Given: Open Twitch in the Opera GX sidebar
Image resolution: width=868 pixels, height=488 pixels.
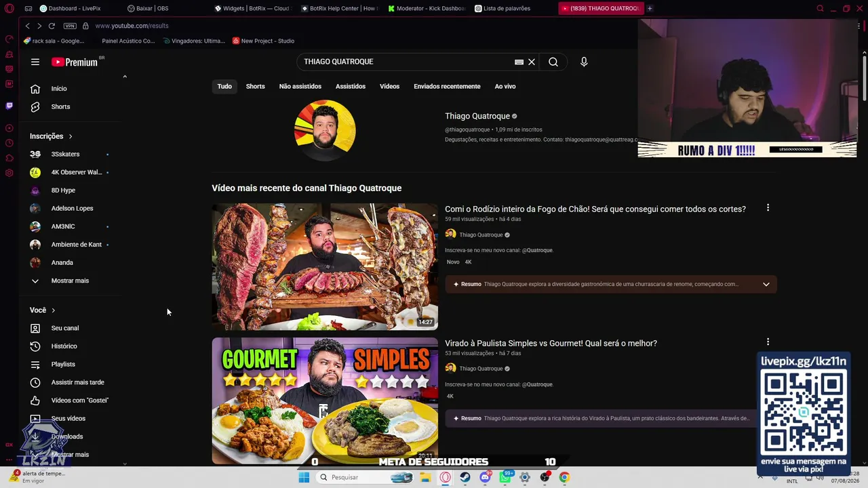Looking at the screenshot, I should pos(9,106).
